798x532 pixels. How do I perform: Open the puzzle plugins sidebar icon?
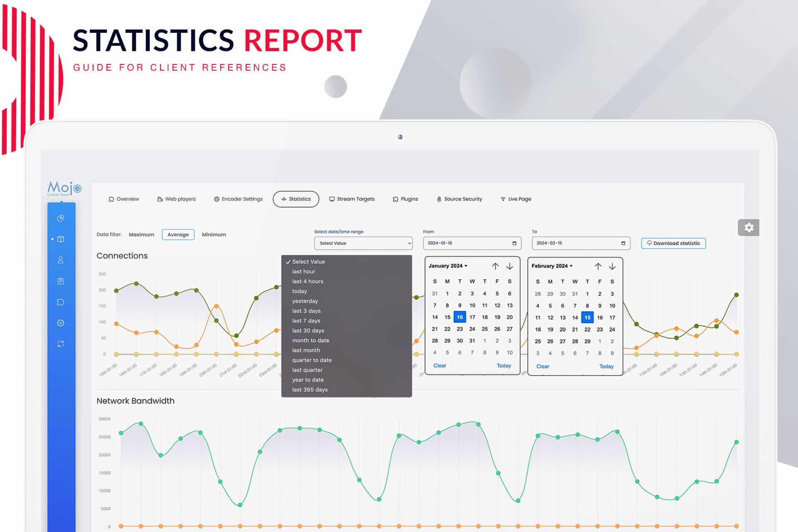(x=61, y=302)
